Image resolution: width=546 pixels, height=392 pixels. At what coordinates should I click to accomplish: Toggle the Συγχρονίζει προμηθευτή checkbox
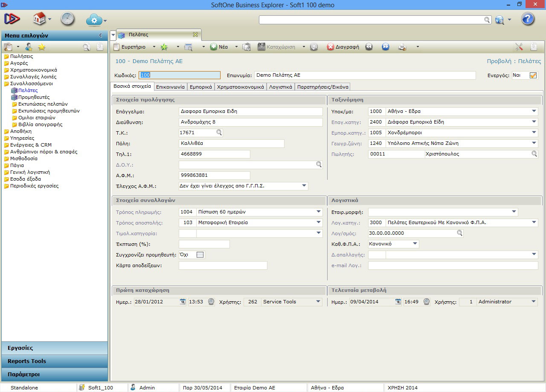[x=200, y=255]
